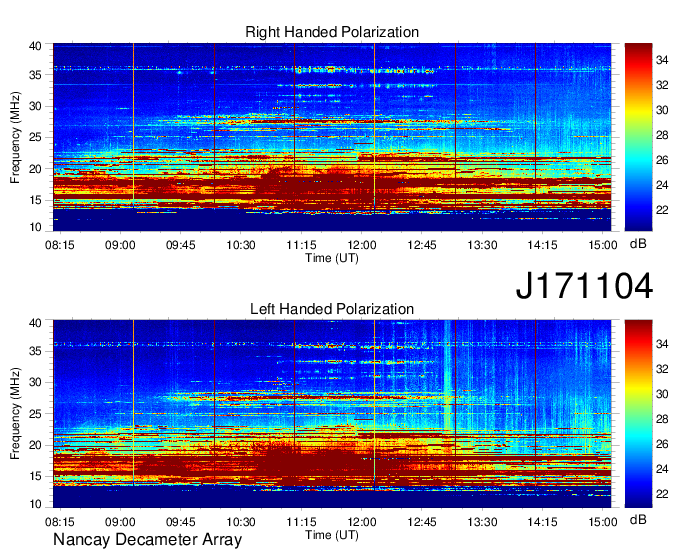The height and width of the screenshot is (552, 680).
Task: Click the 25 MHz tick on the left-handed plot
Action: point(35,414)
